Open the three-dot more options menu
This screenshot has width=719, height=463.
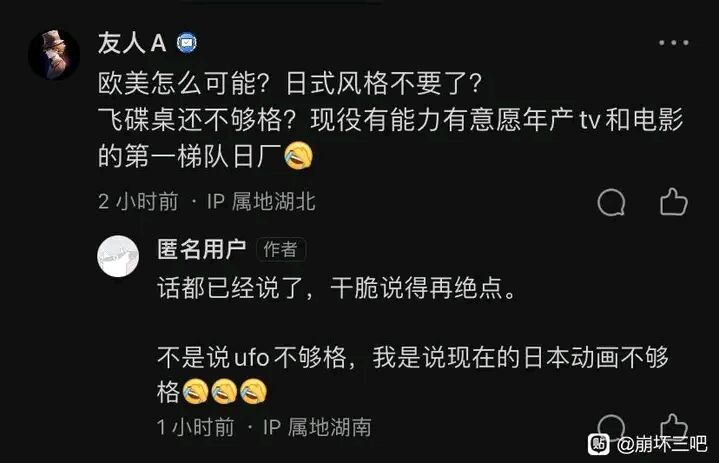click(674, 43)
